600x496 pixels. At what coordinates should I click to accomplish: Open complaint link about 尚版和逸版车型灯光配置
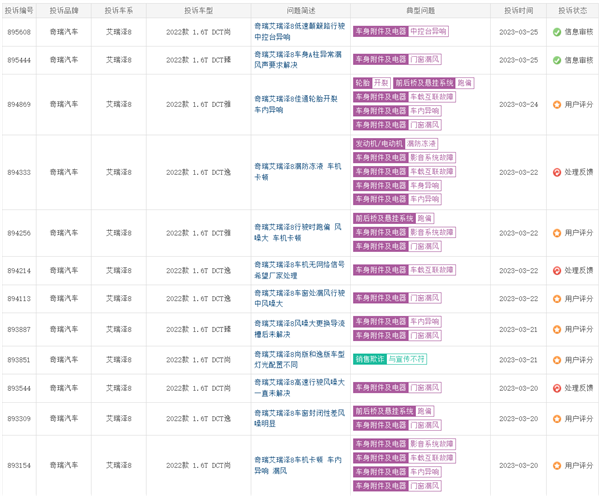[x=299, y=359]
